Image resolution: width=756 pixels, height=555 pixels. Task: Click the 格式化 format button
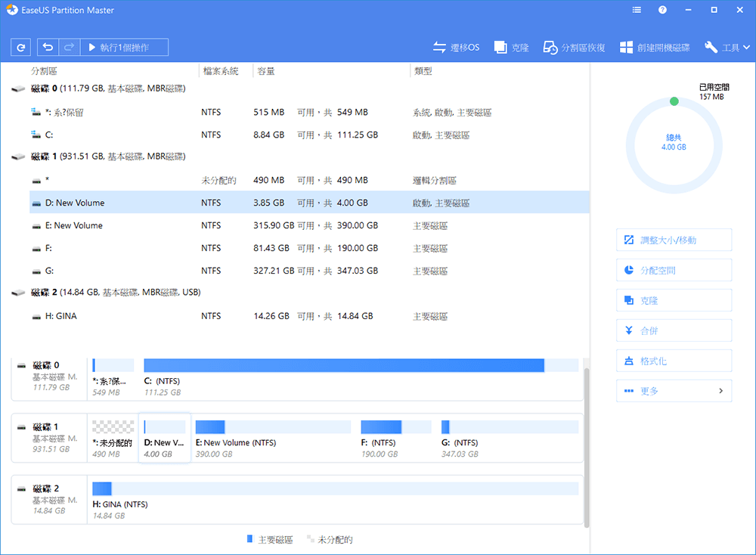pos(674,361)
